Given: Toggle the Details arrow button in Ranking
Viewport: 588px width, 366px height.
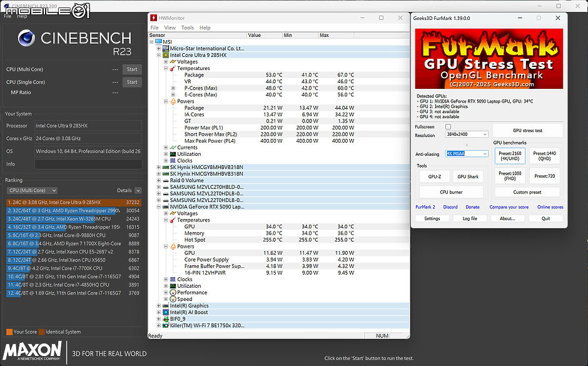Looking at the screenshot, I should click(138, 190).
